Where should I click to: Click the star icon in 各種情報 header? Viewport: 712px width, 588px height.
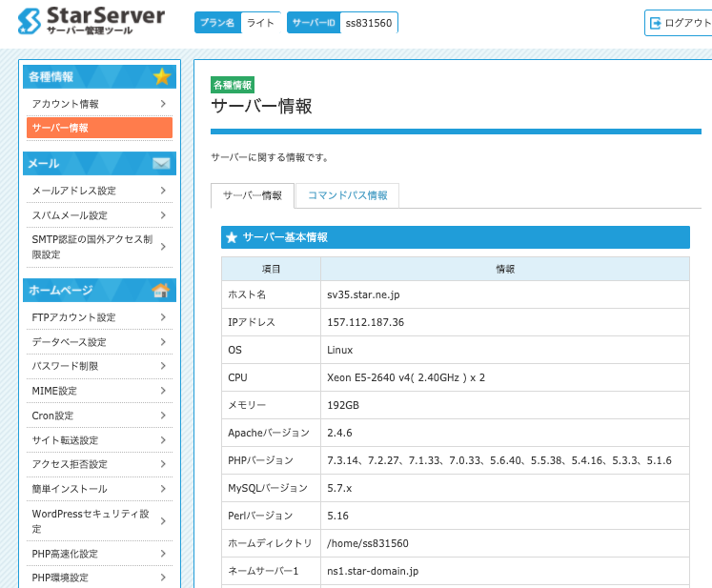162,76
